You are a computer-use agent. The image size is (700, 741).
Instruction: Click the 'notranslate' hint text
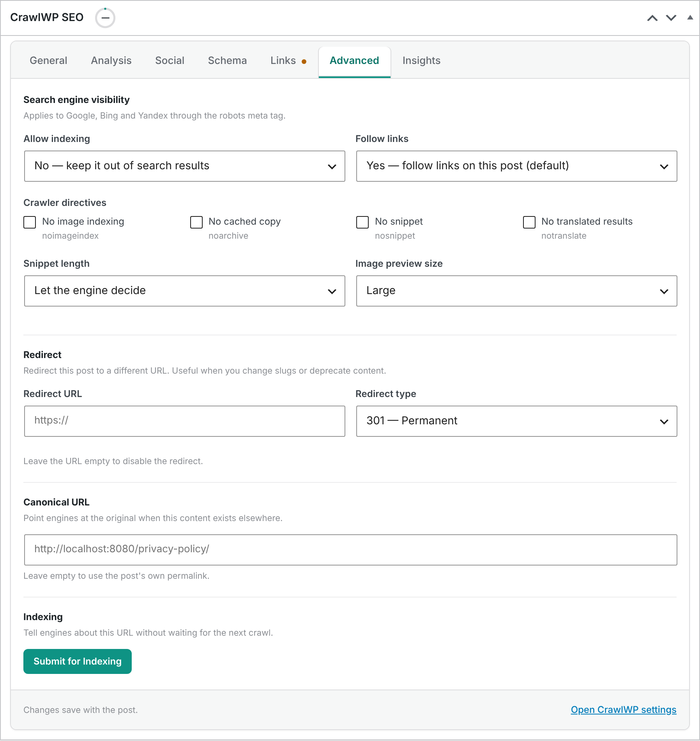coord(564,236)
